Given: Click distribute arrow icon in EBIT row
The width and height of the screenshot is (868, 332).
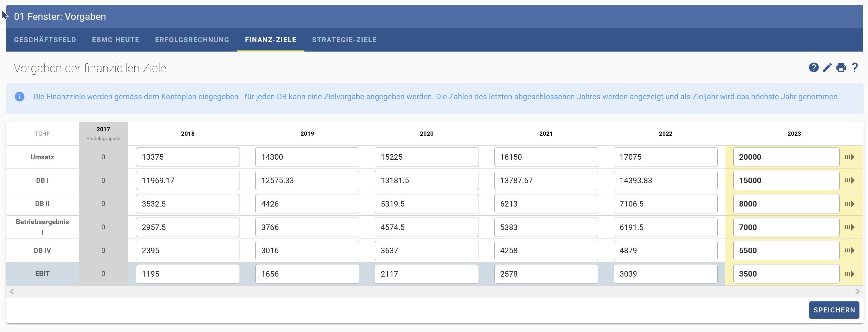Looking at the screenshot, I should [850, 274].
